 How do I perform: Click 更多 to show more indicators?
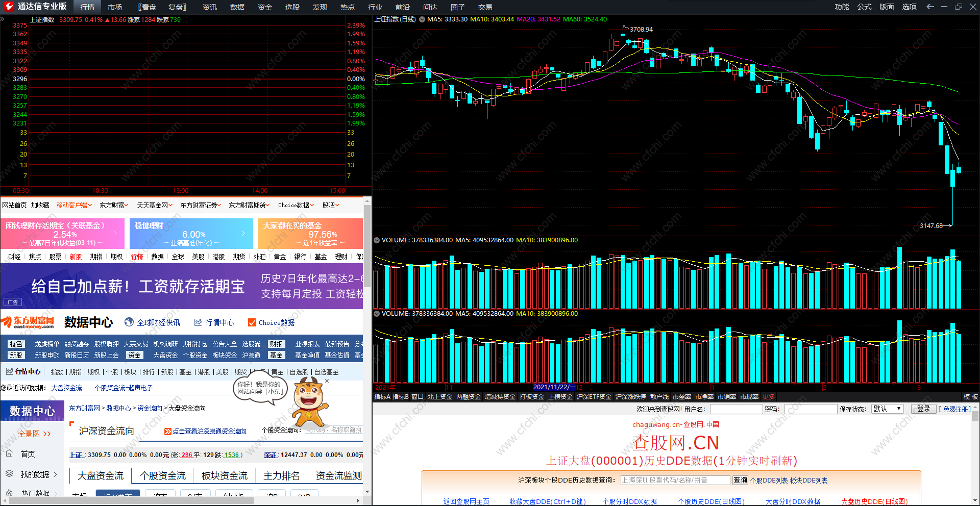point(769,397)
